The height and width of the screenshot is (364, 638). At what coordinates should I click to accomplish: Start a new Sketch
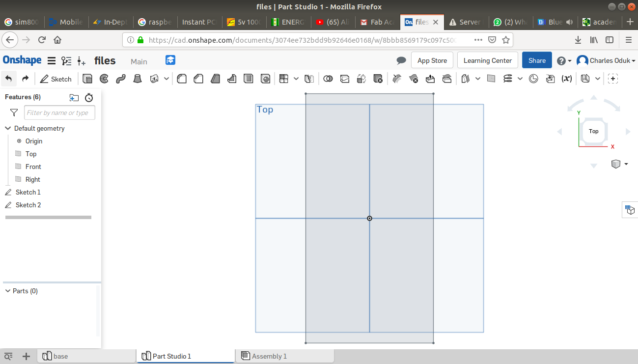point(56,79)
